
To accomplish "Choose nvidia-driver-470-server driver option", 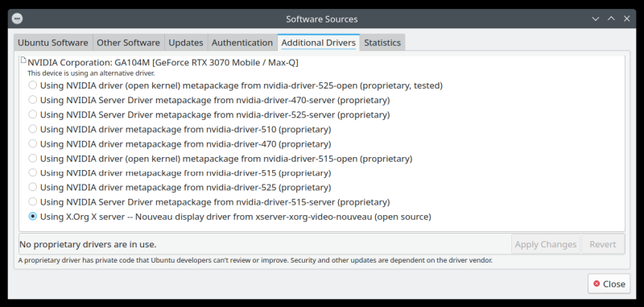I will click(x=209, y=100).
